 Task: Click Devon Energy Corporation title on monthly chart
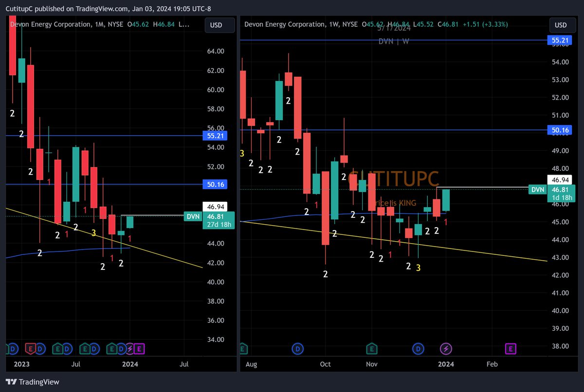pos(50,24)
